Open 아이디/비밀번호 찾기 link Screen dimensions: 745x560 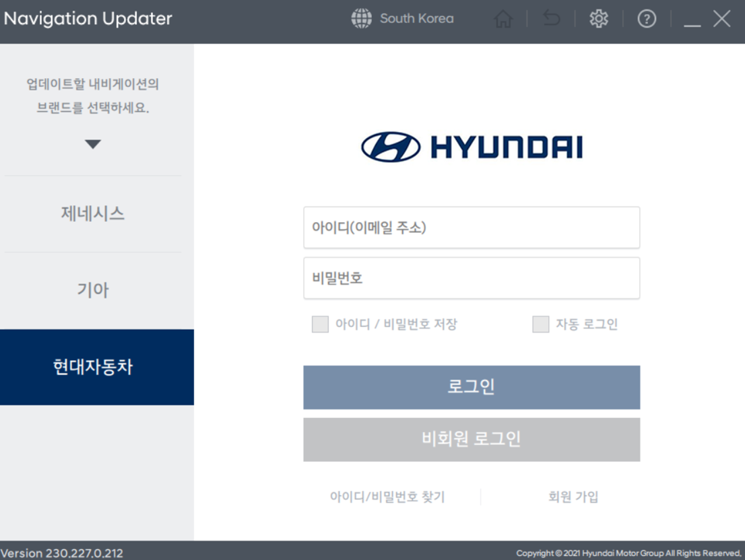(387, 497)
